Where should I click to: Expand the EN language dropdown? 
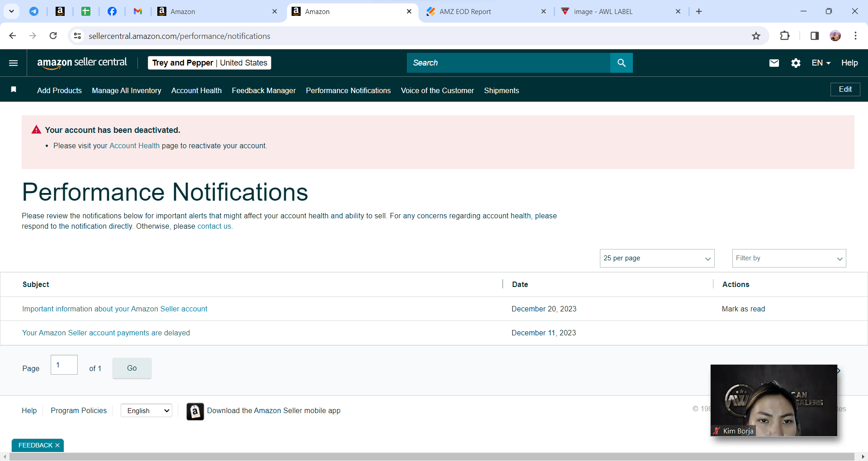[821, 63]
